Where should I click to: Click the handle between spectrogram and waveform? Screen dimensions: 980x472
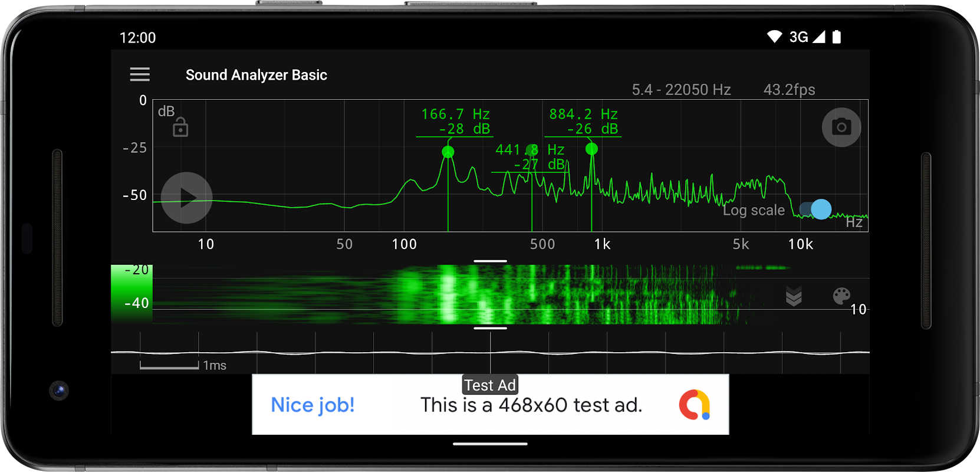click(x=490, y=328)
